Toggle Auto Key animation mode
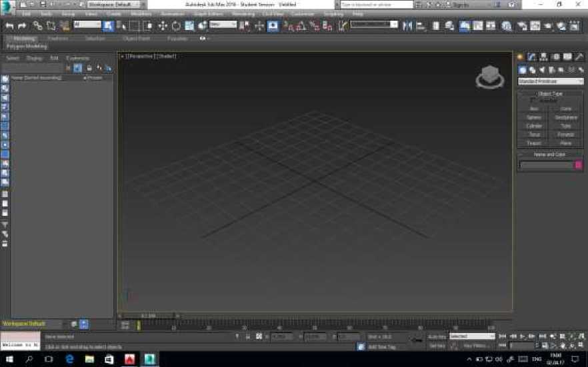Image resolution: width=588 pixels, height=367 pixels. click(437, 336)
